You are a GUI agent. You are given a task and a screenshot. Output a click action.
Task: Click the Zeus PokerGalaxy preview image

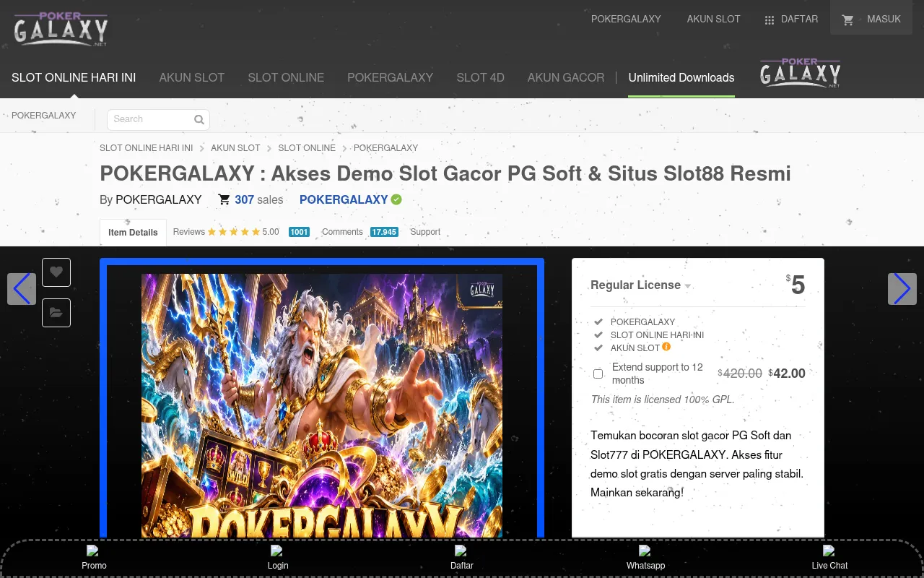tap(322, 406)
